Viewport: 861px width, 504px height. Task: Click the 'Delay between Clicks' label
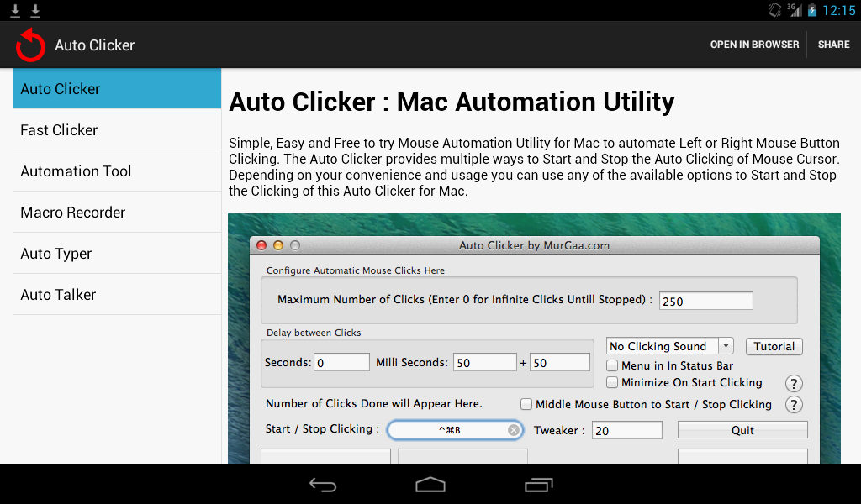pos(314,333)
